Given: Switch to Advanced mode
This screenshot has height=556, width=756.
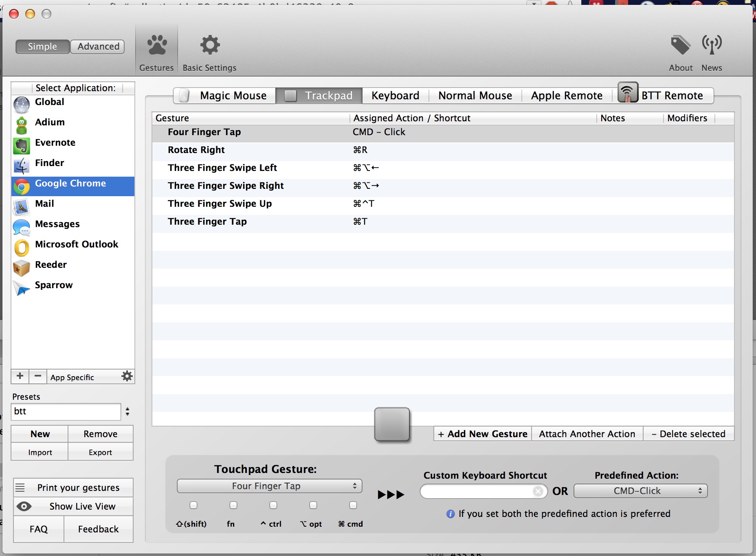Looking at the screenshot, I should (x=98, y=47).
